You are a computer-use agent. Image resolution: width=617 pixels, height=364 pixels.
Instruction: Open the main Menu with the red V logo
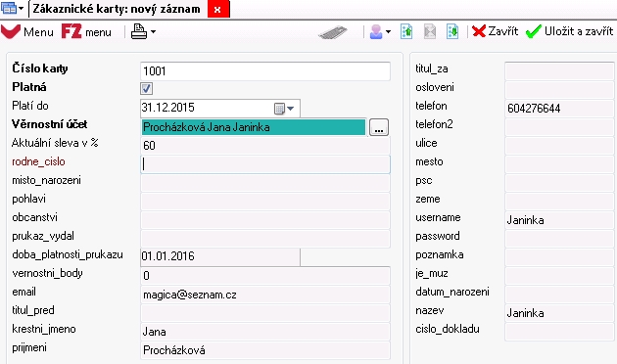27,31
